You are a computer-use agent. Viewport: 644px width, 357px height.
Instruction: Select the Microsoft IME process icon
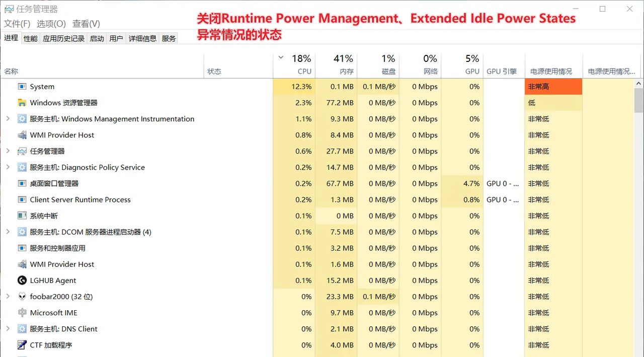[x=21, y=313]
